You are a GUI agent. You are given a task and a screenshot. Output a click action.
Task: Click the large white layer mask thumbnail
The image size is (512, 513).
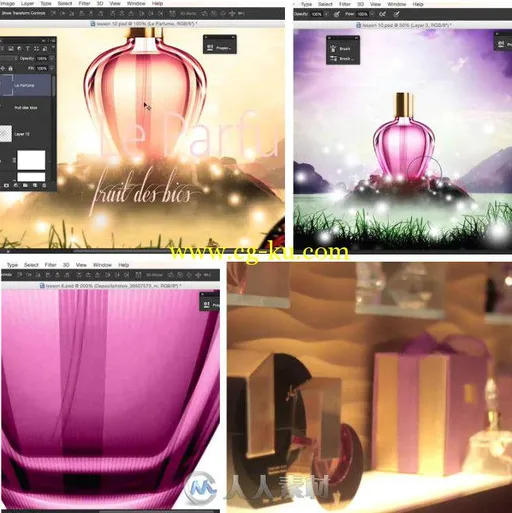pyautogui.click(x=31, y=160)
